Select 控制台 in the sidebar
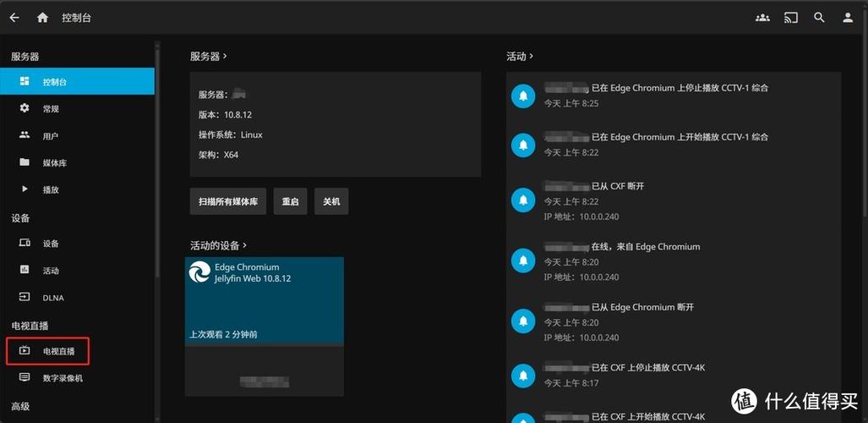868x423 pixels. point(77,81)
